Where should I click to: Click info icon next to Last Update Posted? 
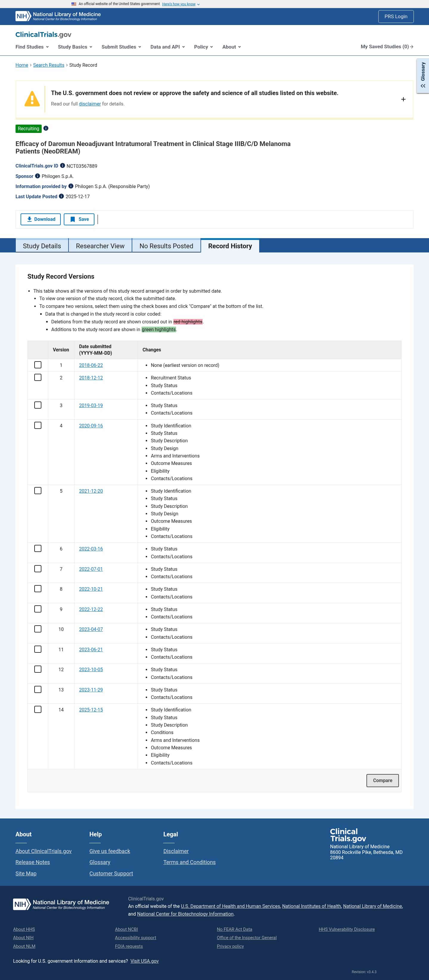pos(61,196)
